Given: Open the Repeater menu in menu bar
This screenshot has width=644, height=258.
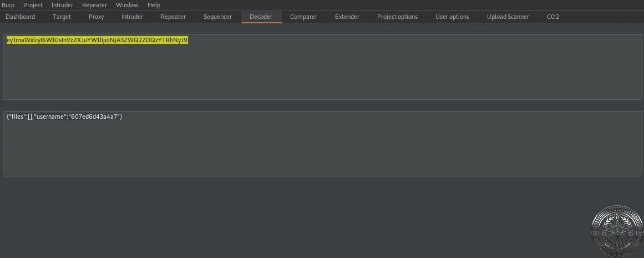Looking at the screenshot, I should (94, 5).
